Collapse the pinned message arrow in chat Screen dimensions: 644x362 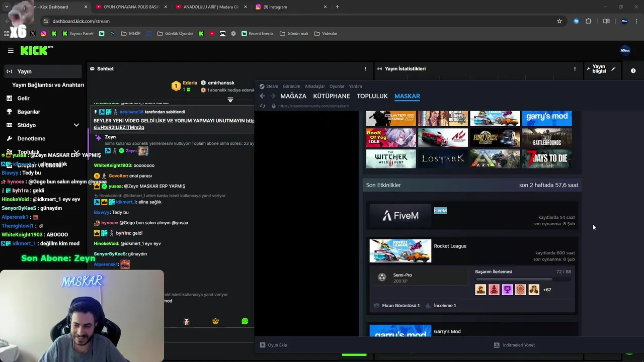pyautogui.click(x=230, y=100)
